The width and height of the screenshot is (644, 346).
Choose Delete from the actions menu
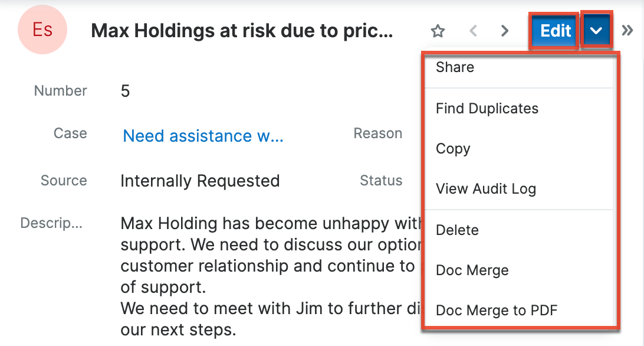pos(457,230)
